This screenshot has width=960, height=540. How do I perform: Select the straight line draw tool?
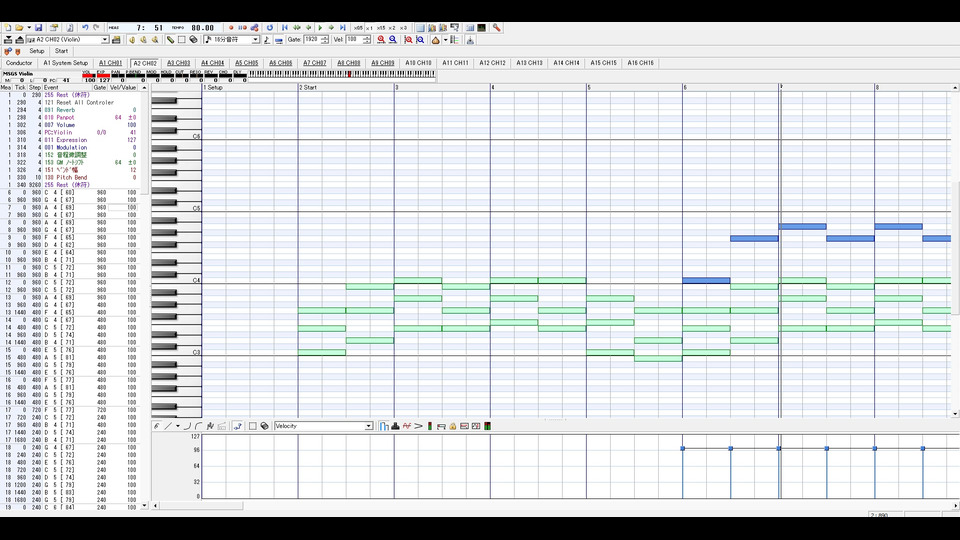point(168,426)
